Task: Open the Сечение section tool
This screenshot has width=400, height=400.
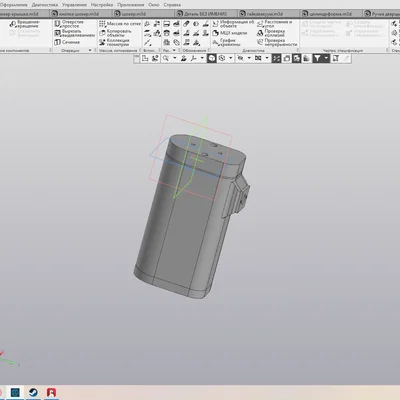Action: (x=67, y=42)
